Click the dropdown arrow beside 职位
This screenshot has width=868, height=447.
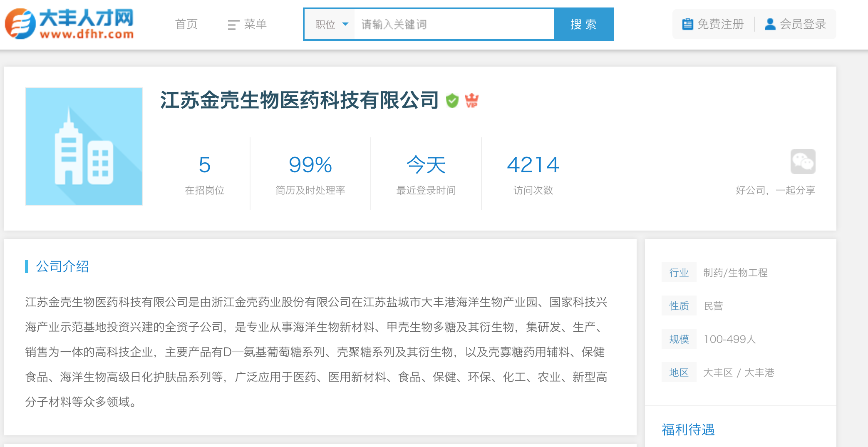(x=345, y=24)
